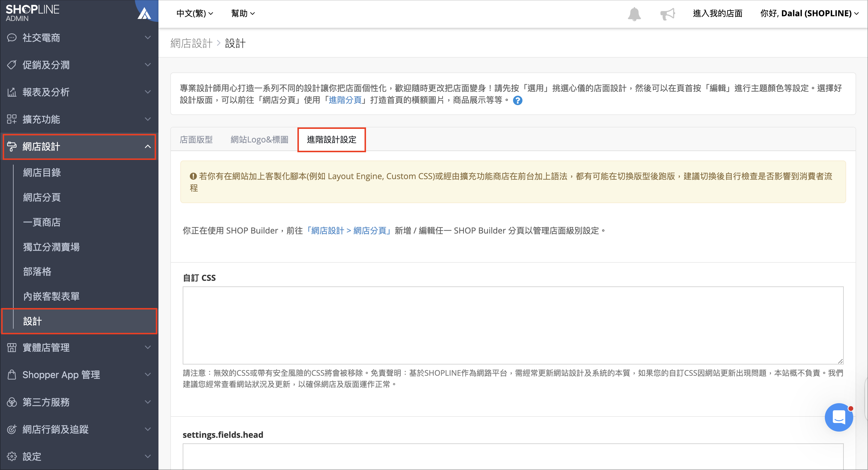The height and width of the screenshot is (470, 868).
Task: Click the 設定 gear icon
Action: (x=12, y=456)
